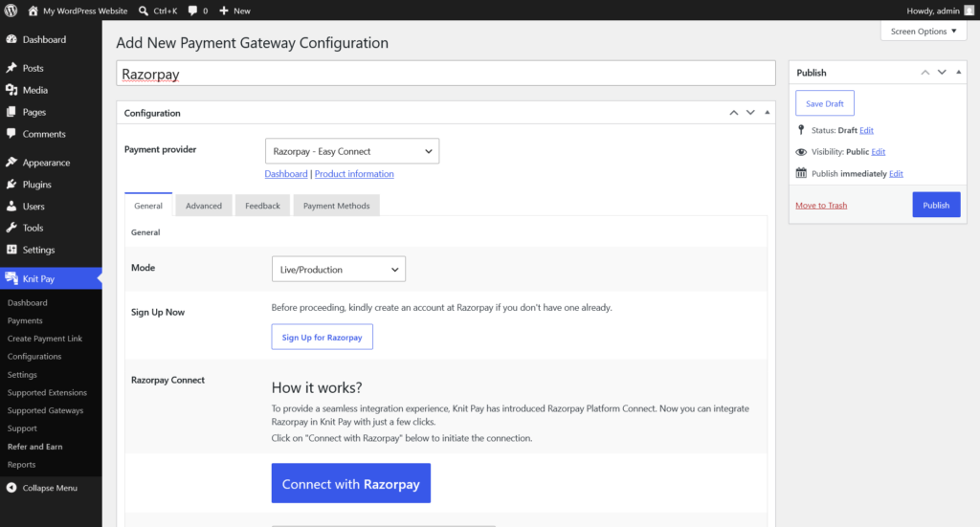This screenshot has width=980, height=527.
Task: Open Refer and Earn submenu item
Action: click(35, 447)
